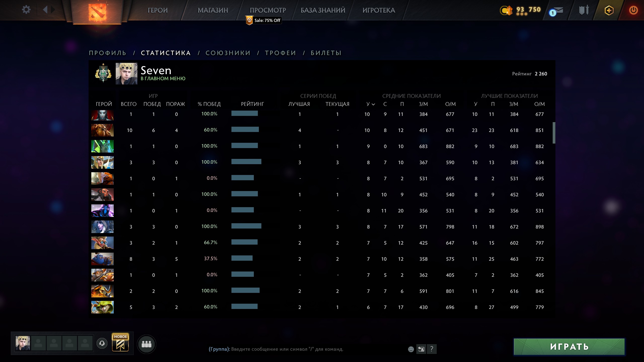Open the Sale 75% Off banner

point(263,20)
